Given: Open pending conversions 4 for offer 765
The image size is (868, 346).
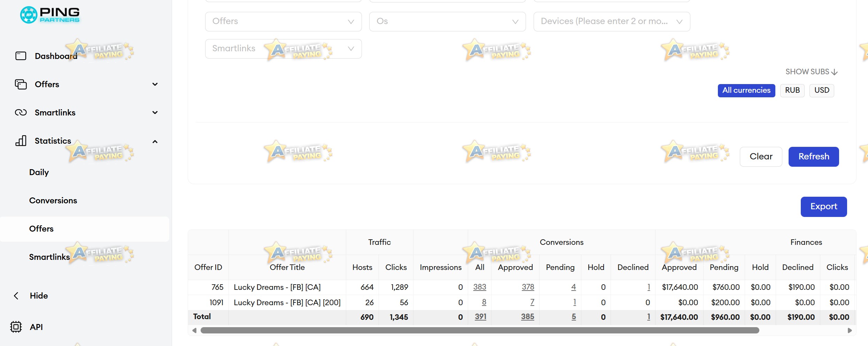Looking at the screenshot, I should point(573,287).
